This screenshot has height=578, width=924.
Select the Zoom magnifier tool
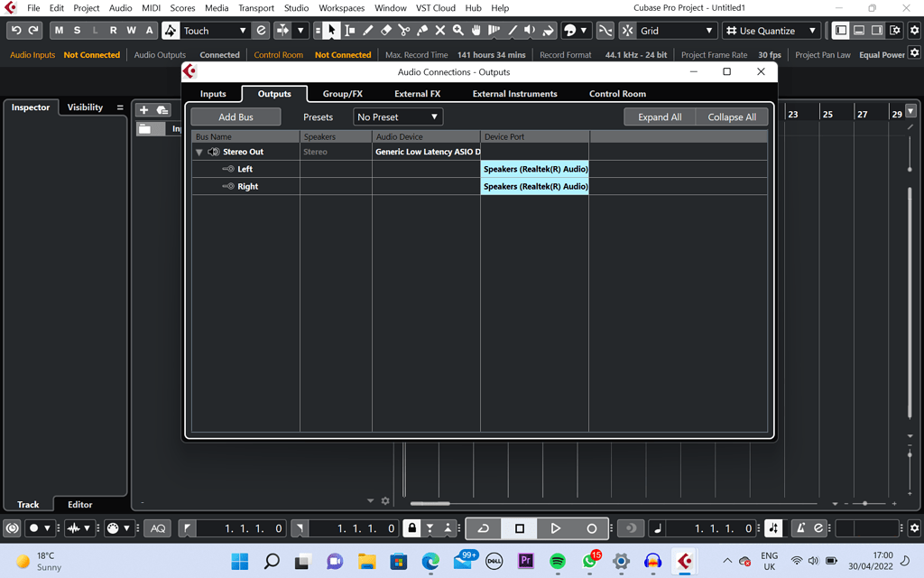coord(457,31)
